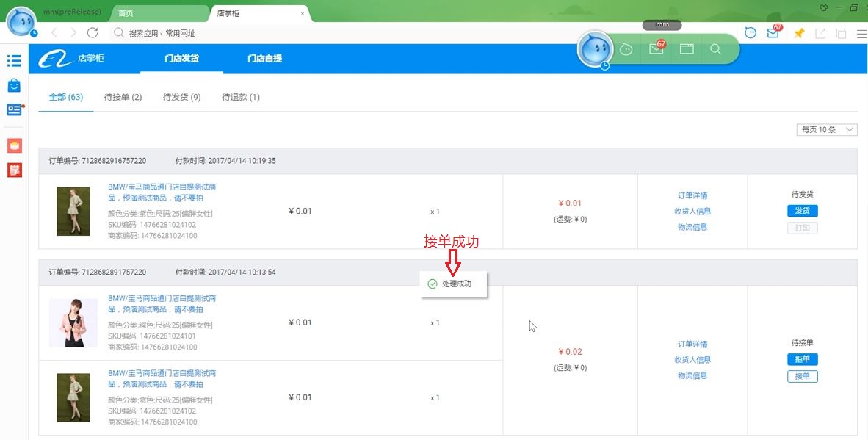Click the pink jacket product thumbnail
This screenshot has width=868, height=440.
point(73,322)
